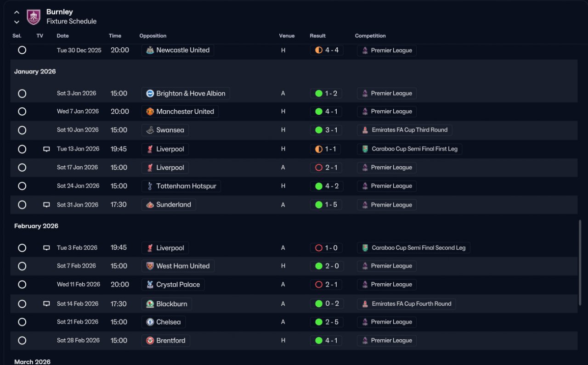Click the Burnley club crest icon
Screen dimensions: 588x365
(x=34, y=17)
